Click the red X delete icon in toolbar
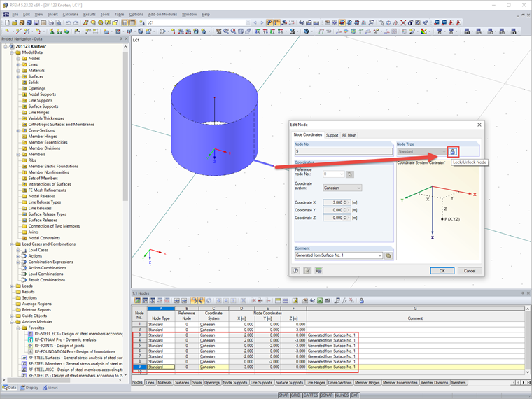 pyautogui.click(x=403, y=22)
